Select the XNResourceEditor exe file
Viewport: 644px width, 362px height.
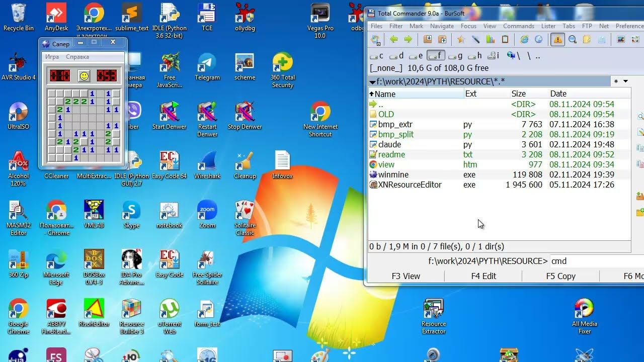499,185
